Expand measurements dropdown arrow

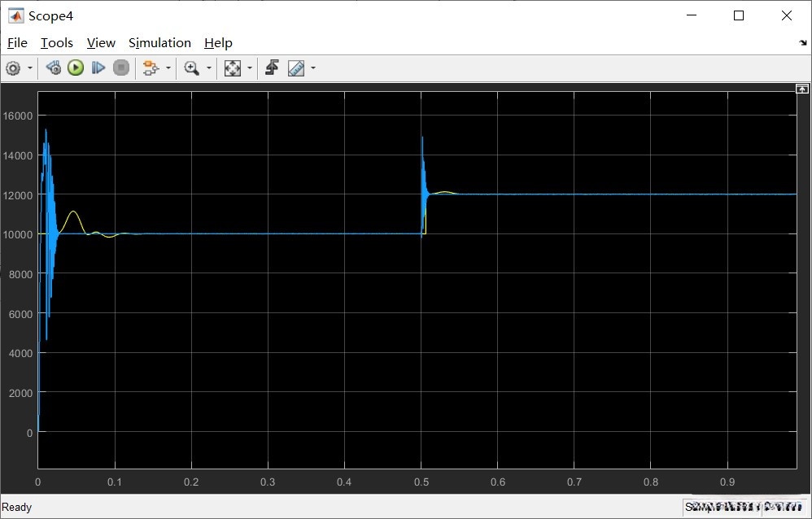click(312, 68)
